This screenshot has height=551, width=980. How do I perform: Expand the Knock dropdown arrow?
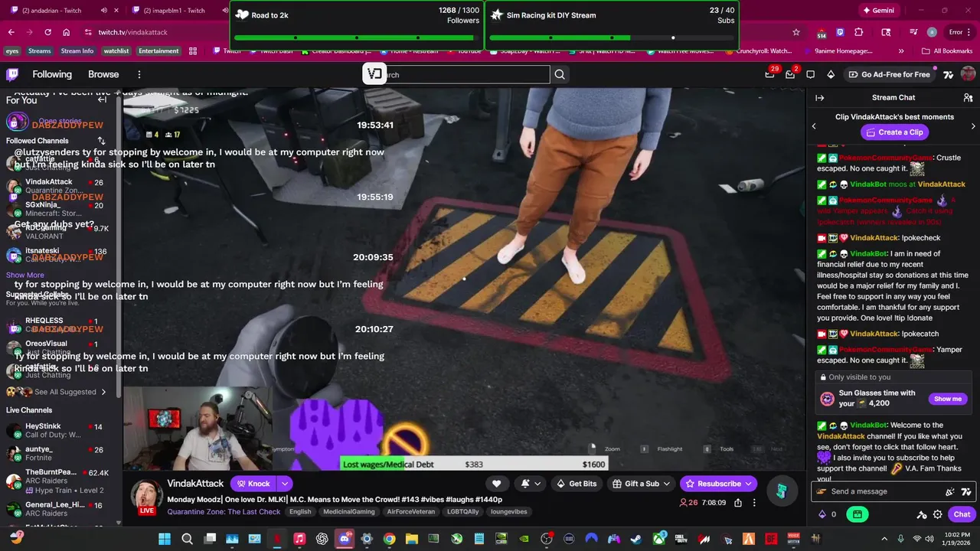click(x=284, y=484)
